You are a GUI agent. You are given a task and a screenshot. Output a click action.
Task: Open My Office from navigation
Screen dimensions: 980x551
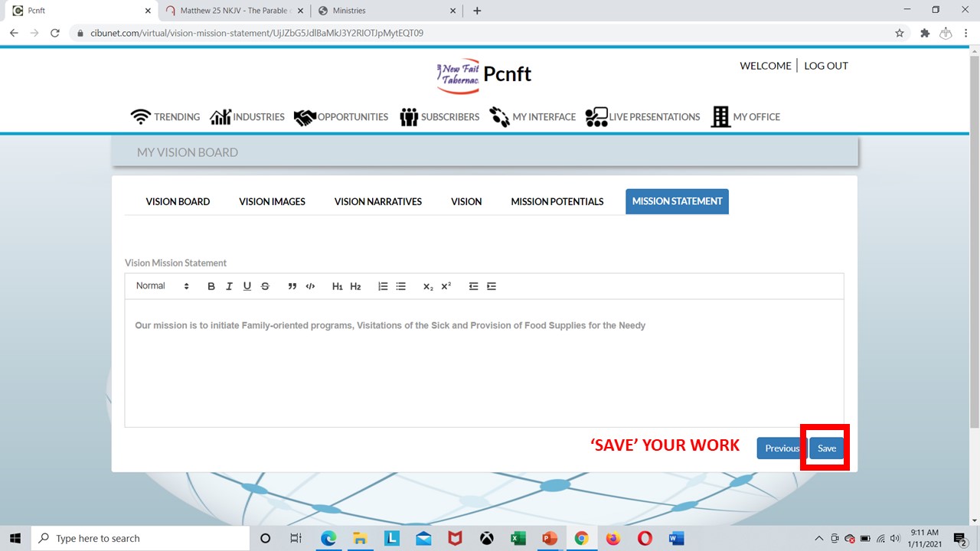click(745, 117)
